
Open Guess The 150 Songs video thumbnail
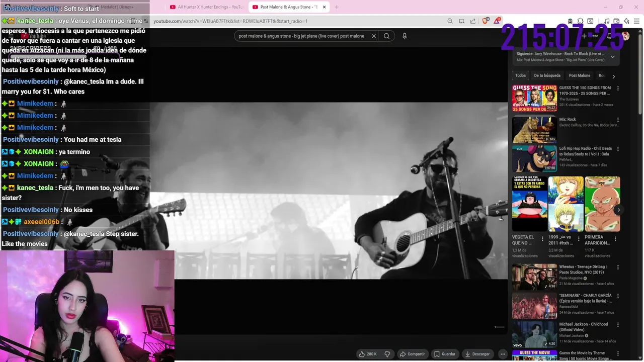tap(534, 98)
